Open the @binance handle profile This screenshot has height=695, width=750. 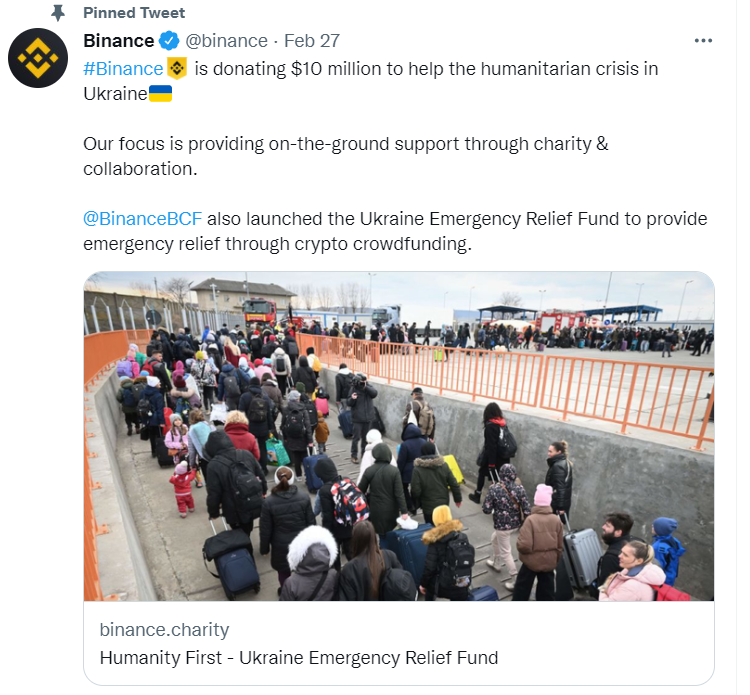coord(226,41)
